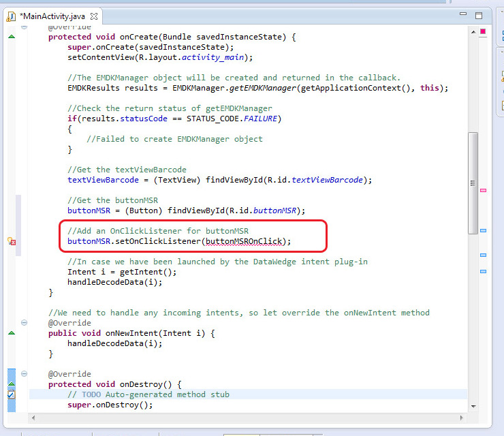The width and height of the screenshot is (504, 436).
Task: Collapse the onDestroy method fold
Action: [x=25, y=374]
